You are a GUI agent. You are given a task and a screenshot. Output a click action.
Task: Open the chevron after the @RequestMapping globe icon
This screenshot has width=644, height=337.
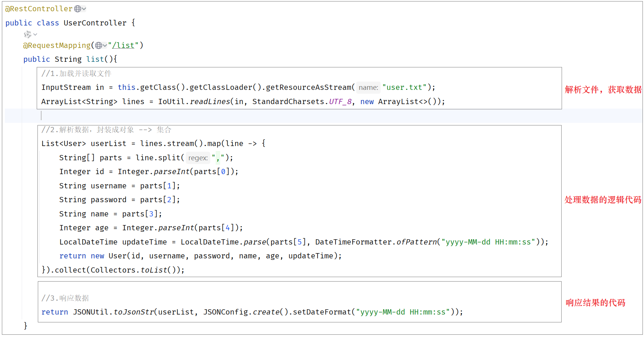(x=105, y=45)
